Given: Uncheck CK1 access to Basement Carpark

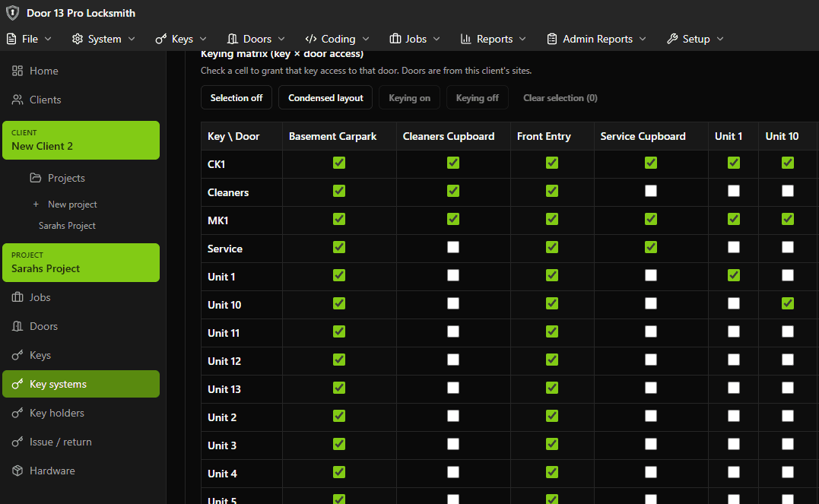Looking at the screenshot, I should tap(339, 163).
